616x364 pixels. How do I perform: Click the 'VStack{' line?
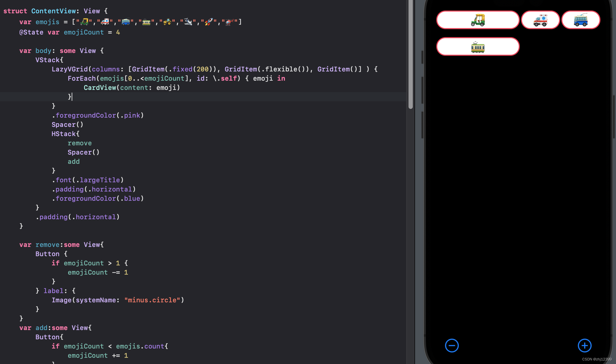(49, 60)
